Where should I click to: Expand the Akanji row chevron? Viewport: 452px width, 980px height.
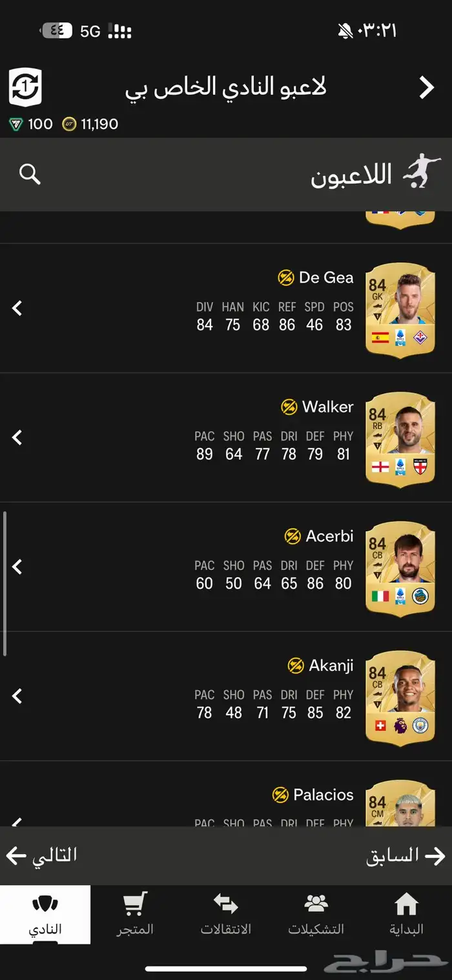[17, 696]
